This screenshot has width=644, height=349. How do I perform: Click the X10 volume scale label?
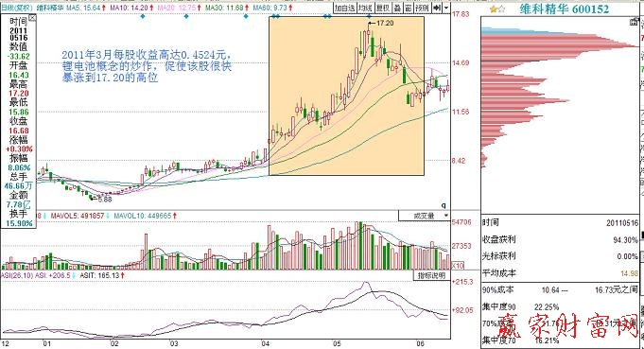click(x=458, y=266)
